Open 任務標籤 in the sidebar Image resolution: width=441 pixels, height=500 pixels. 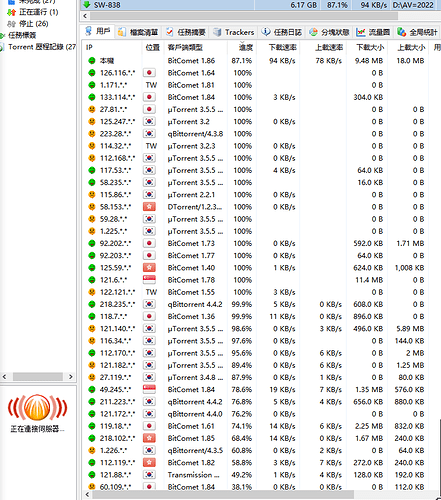[x=22, y=35]
